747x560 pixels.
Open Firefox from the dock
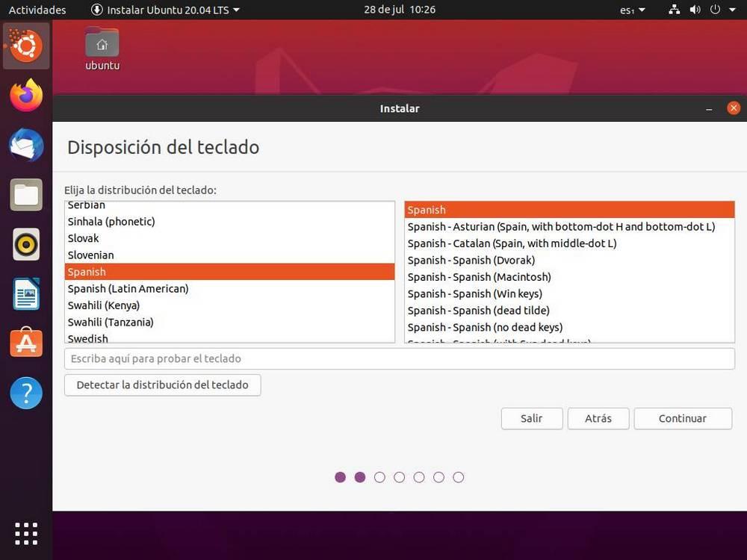point(25,96)
